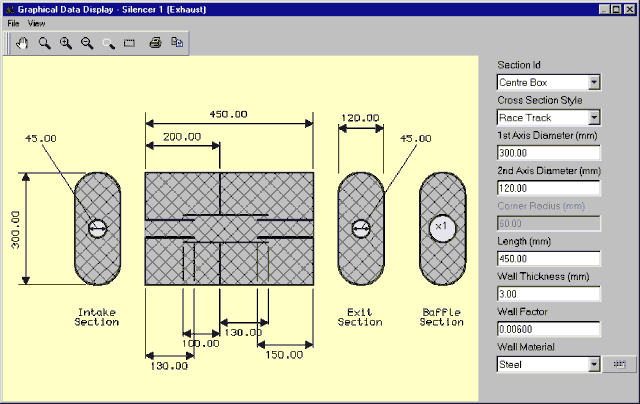Click the 120.00 width dimension

360,118
